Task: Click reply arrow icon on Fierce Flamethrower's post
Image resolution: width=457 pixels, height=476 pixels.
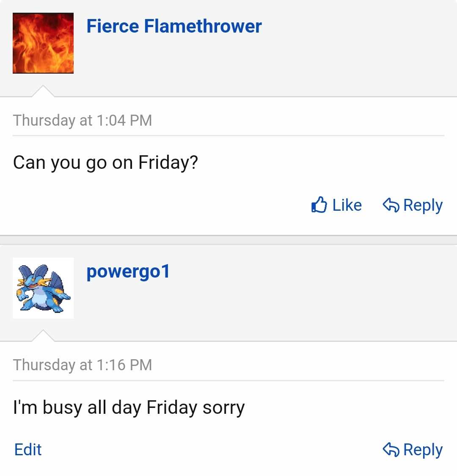Action: [x=391, y=205]
